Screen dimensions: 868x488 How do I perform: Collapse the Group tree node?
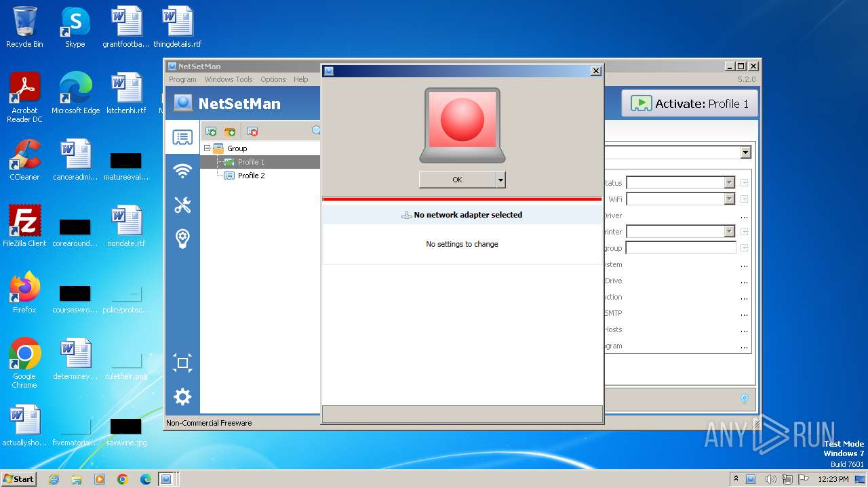click(x=207, y=148)
